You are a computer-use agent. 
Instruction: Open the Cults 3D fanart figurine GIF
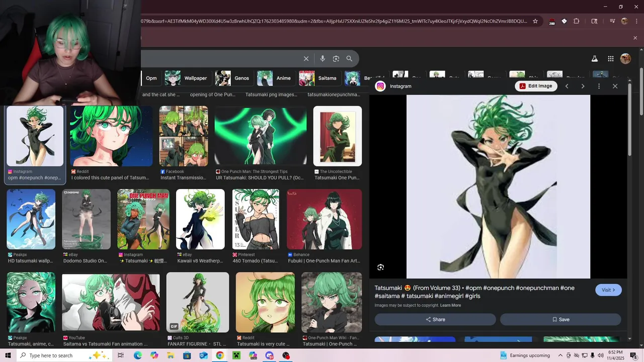[198, 302]
